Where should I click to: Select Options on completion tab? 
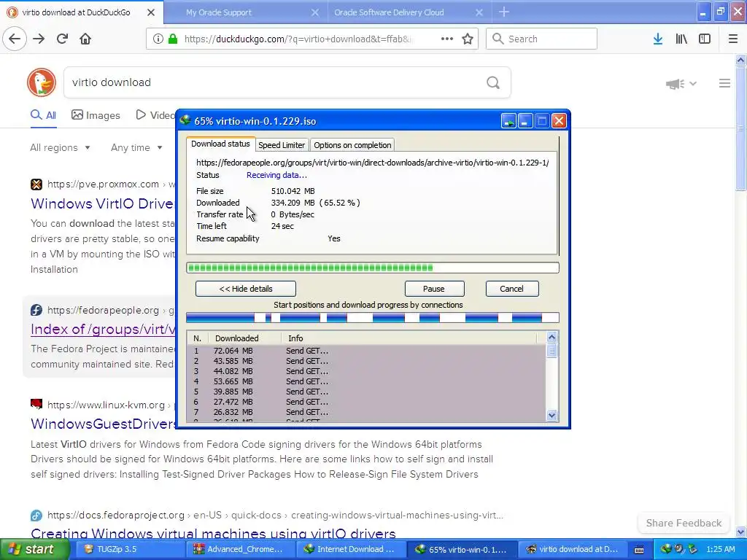[x=352, y=145]
